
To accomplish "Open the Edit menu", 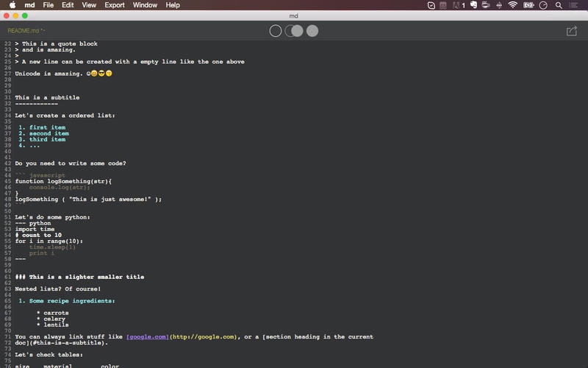I will pos(68,5).
